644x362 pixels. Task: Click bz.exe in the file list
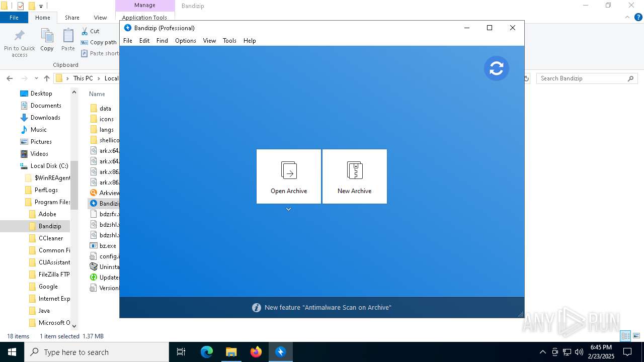(108, 246)
